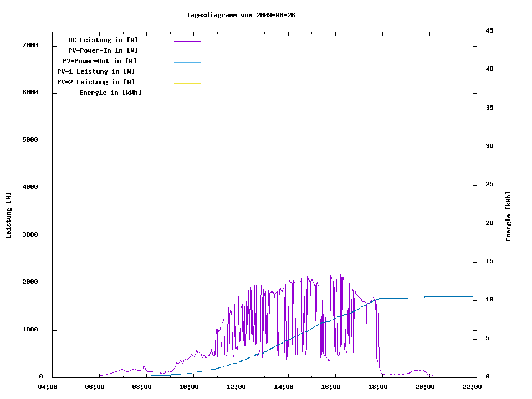The image size is (532, 399).
Task: Select the AC Leistung in [W] legend label
Action: coord(103,40)
